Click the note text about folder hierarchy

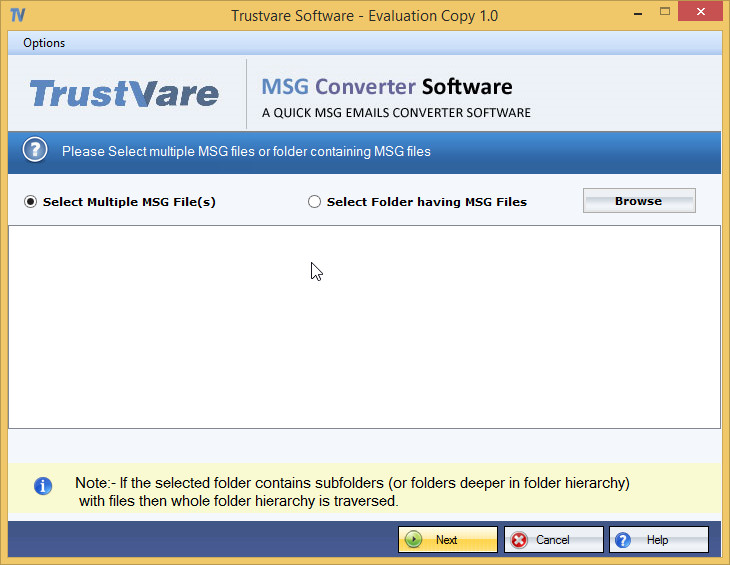coord(352,492)
